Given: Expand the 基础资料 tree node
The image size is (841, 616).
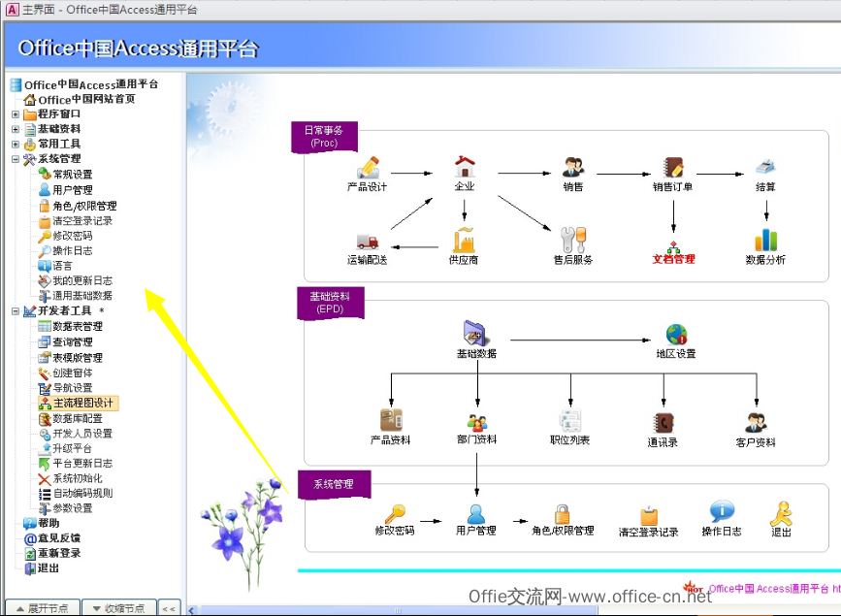Looking at the screenshot, I should pyautogui.click(x=16, y=129).
